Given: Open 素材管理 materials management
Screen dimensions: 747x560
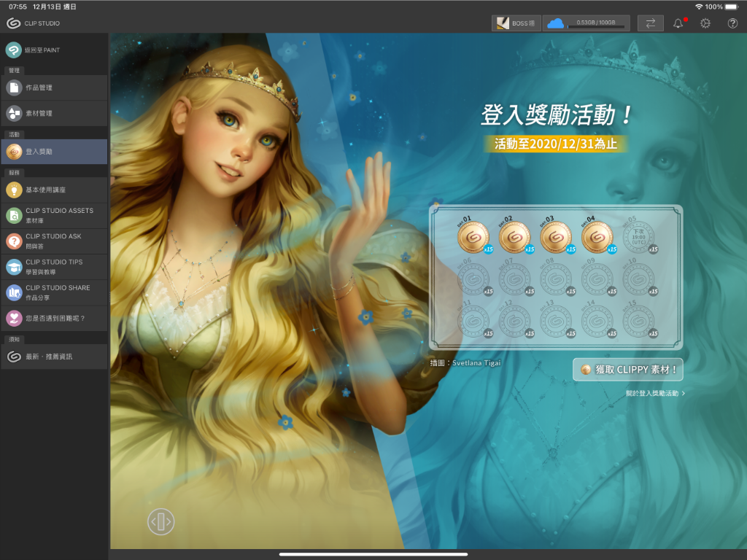Looking at the screenshot, I should 54,113.
